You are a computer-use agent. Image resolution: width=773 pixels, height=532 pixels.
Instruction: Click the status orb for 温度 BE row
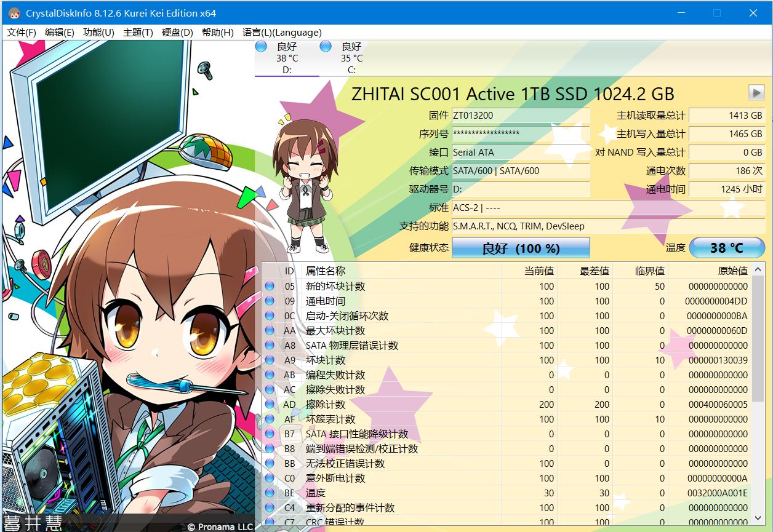(x=270, y=493)
